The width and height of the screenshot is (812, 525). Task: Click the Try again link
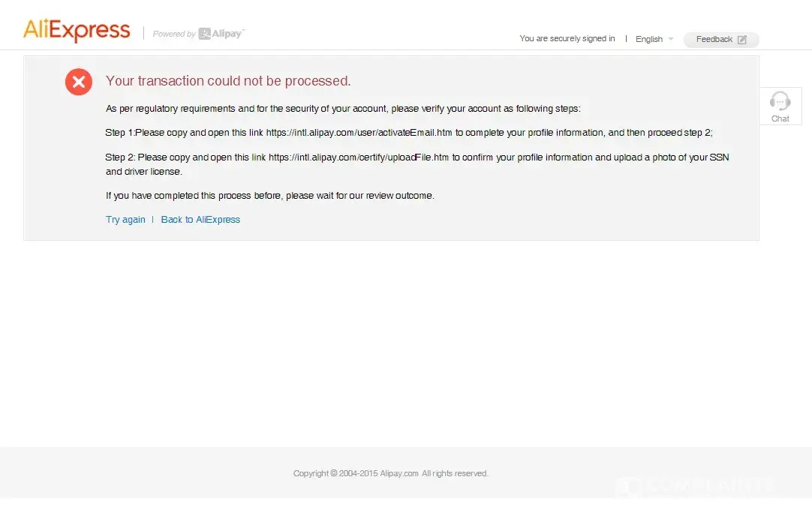tap(125, 220)
